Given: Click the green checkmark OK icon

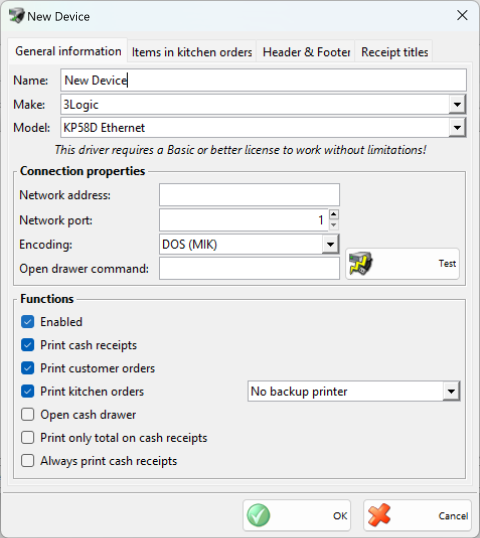Looking at the screenshot, I should pyautogui.click(x=258, y=515).
